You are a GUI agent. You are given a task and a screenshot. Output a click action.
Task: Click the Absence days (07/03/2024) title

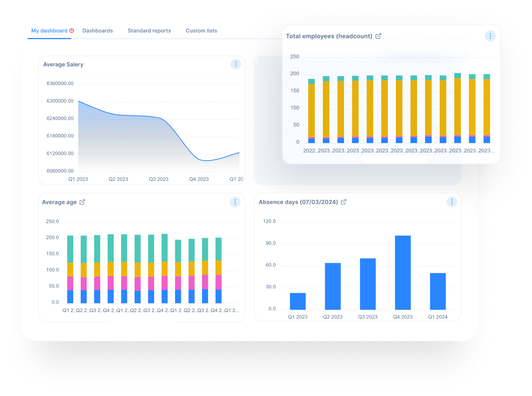coord(298,202)
